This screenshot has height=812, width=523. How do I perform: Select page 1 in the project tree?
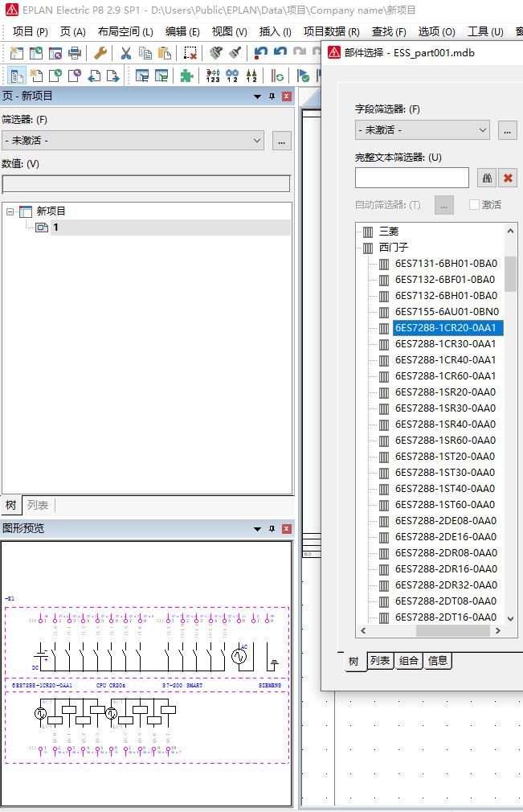pyautogui.click(x=55, y=228)
